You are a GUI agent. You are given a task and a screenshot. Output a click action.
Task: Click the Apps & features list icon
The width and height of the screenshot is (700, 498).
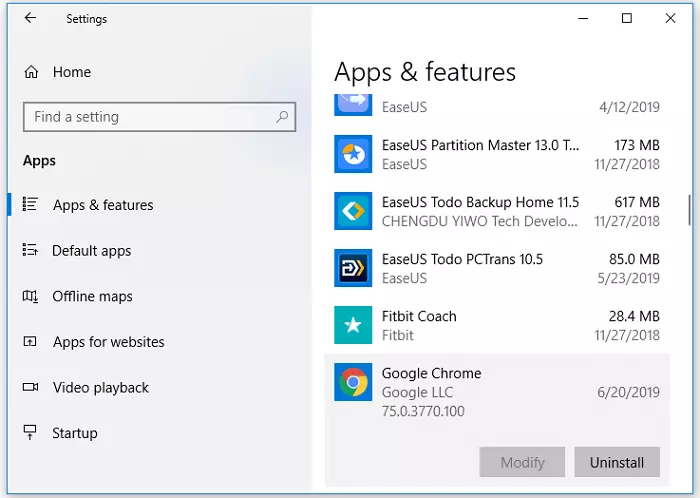[30, 204]
